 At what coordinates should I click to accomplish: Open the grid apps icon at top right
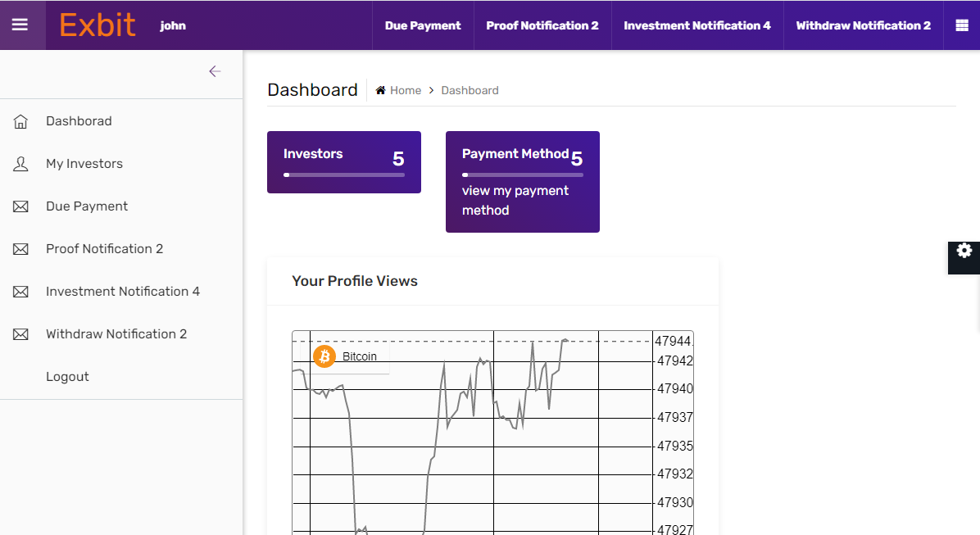[964, 24]
